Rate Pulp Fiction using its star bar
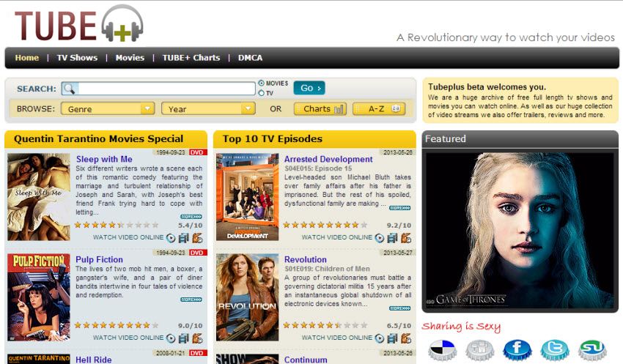This screenshot has height=364, width=623. [117, 325]
